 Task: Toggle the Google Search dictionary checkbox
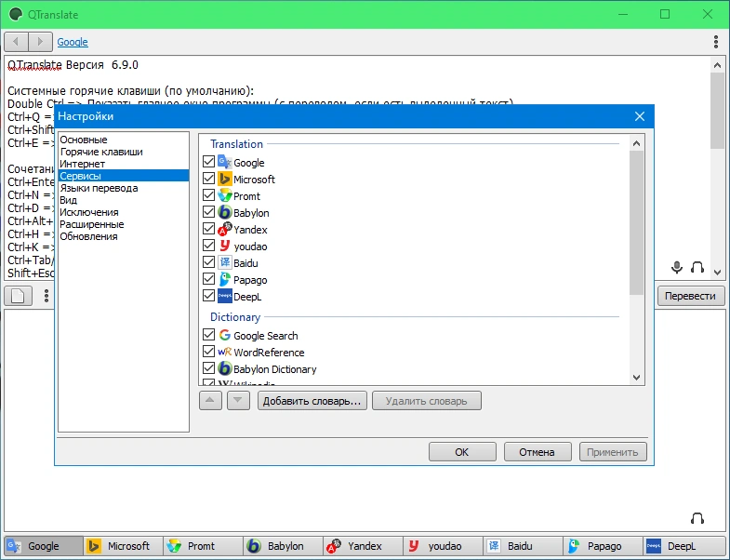(x=208, y=335)
